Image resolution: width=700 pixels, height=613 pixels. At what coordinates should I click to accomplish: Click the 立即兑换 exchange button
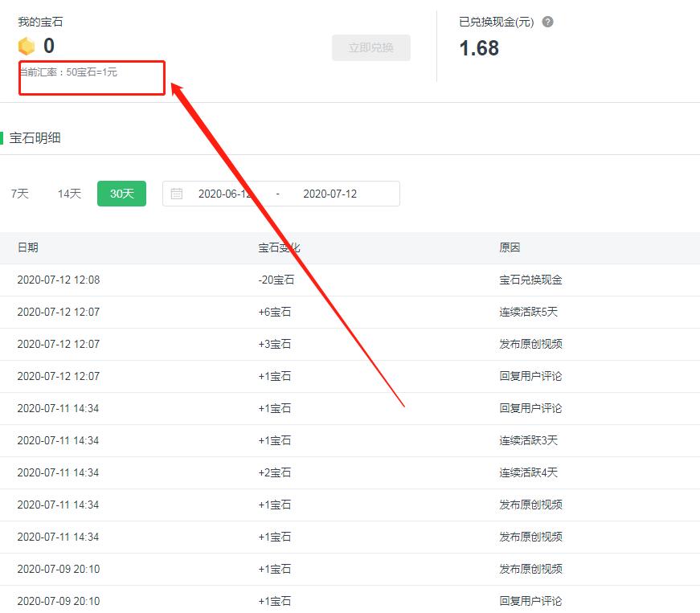(x=371, y=48)
